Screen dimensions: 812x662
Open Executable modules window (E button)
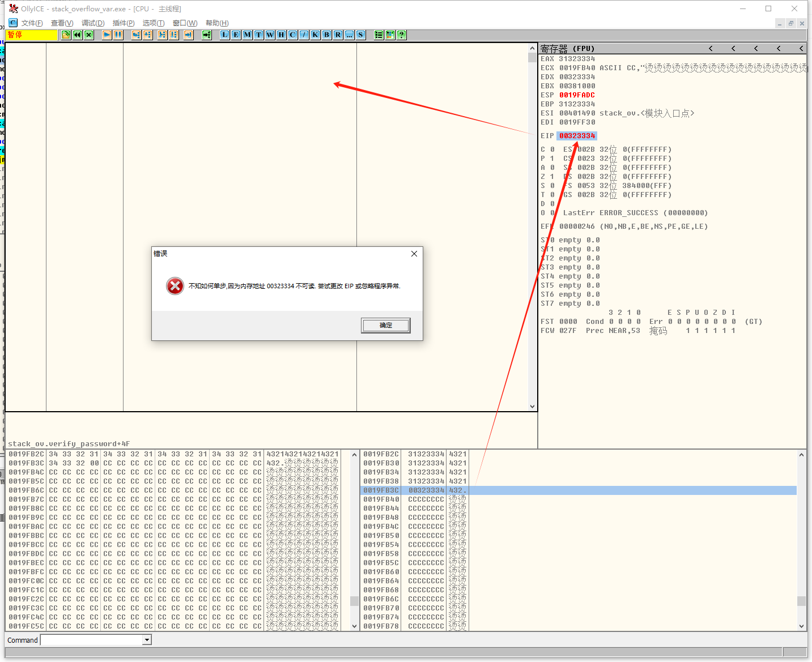pyautogui.click(x=236, y=35)
